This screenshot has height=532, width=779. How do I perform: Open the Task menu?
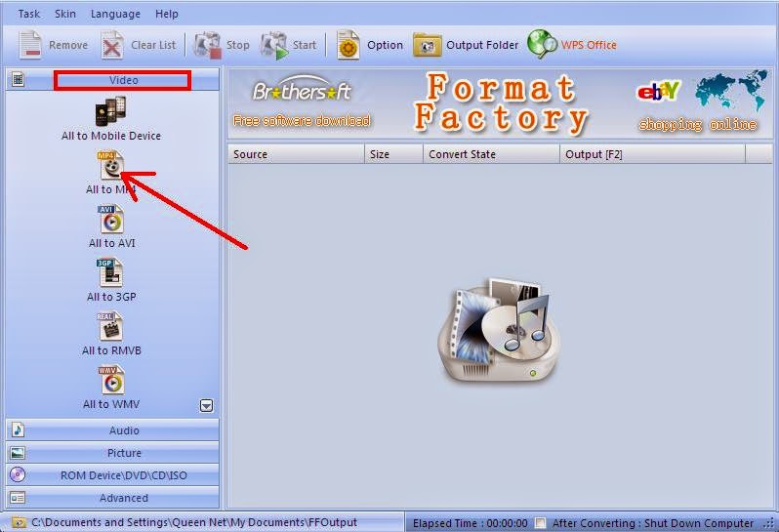(29, 14)
